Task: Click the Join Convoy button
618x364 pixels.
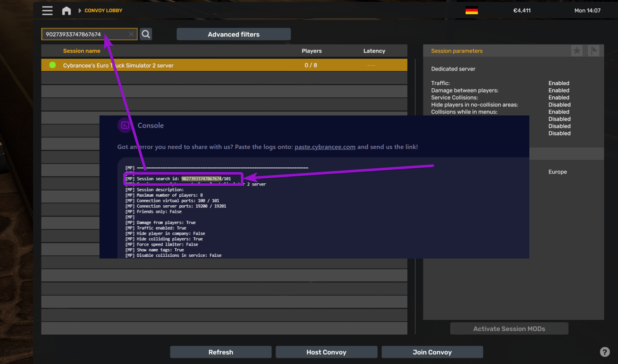Action: pos(432,352)
